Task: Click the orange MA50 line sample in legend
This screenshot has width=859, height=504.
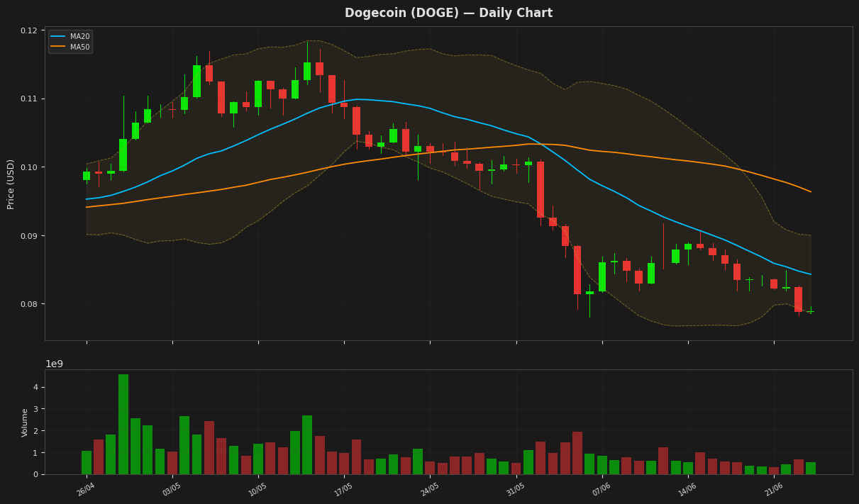Action: 58,47
